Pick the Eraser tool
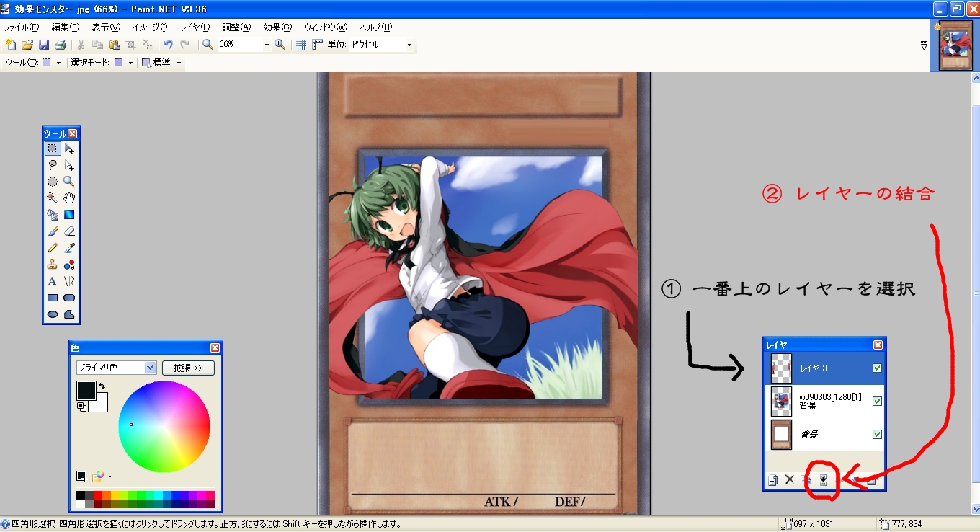 click(69, 231)
